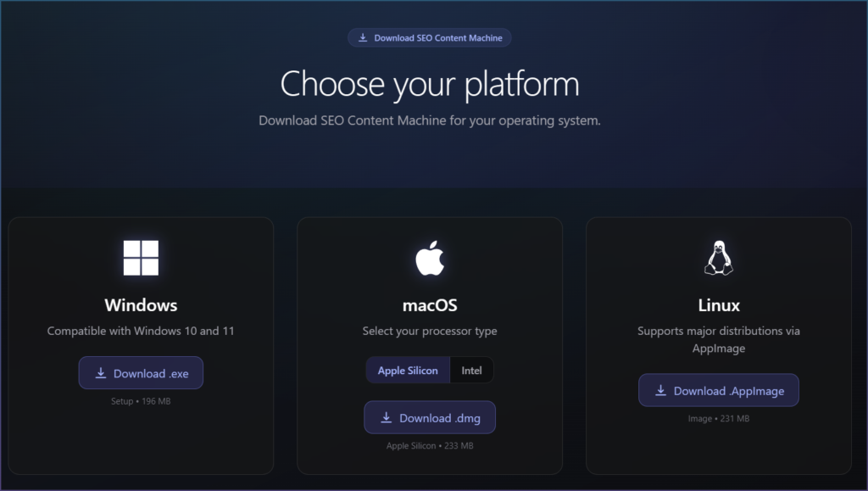868x491 pixels.
Task: Click download arrow icon in .dmg button
Action: coord(387,418)
